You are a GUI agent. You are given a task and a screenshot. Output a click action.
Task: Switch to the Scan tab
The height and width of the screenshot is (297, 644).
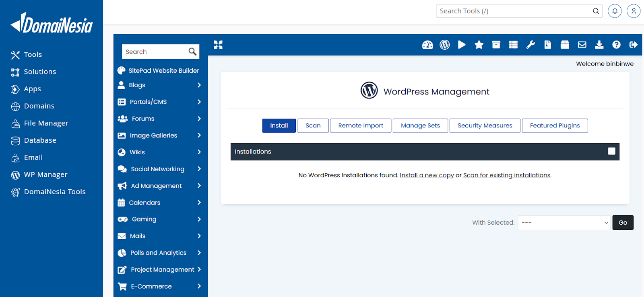pos(313,125)
